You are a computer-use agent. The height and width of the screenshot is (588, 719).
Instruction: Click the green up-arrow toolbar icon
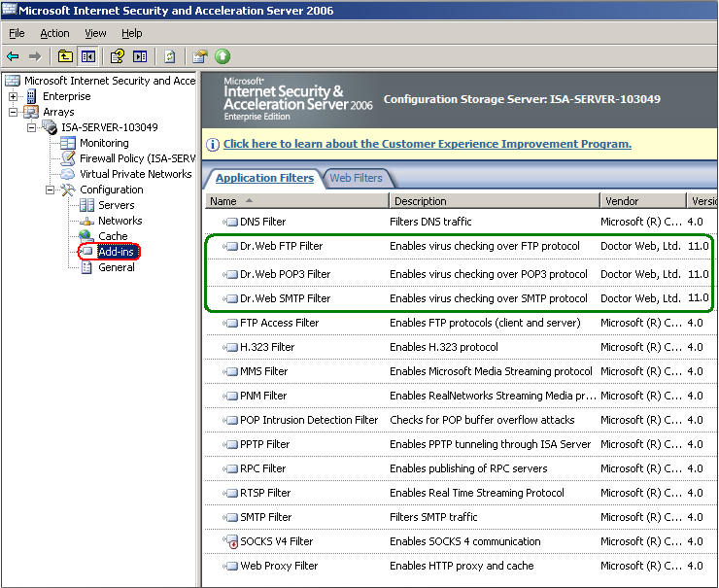pos(223,56)
